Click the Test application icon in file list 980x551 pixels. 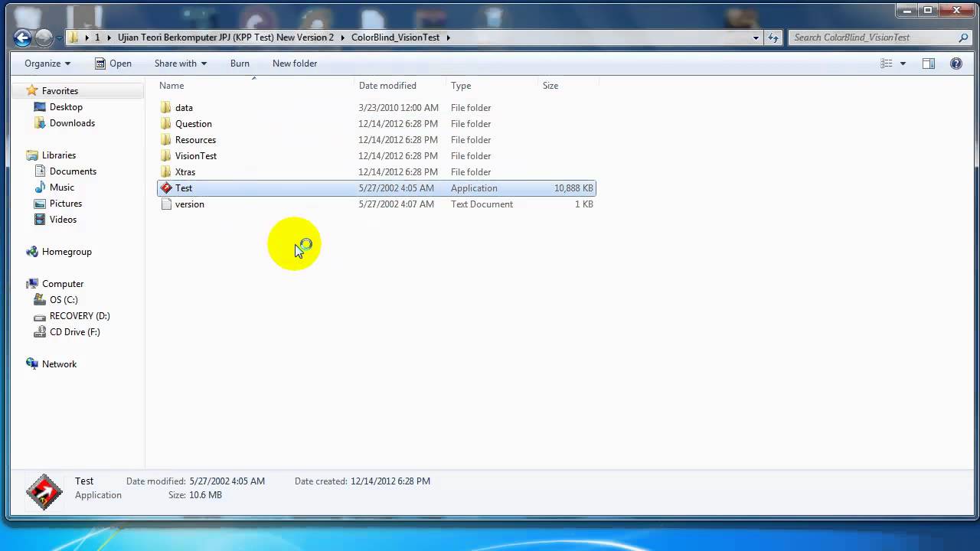click(x=166, y=188)
